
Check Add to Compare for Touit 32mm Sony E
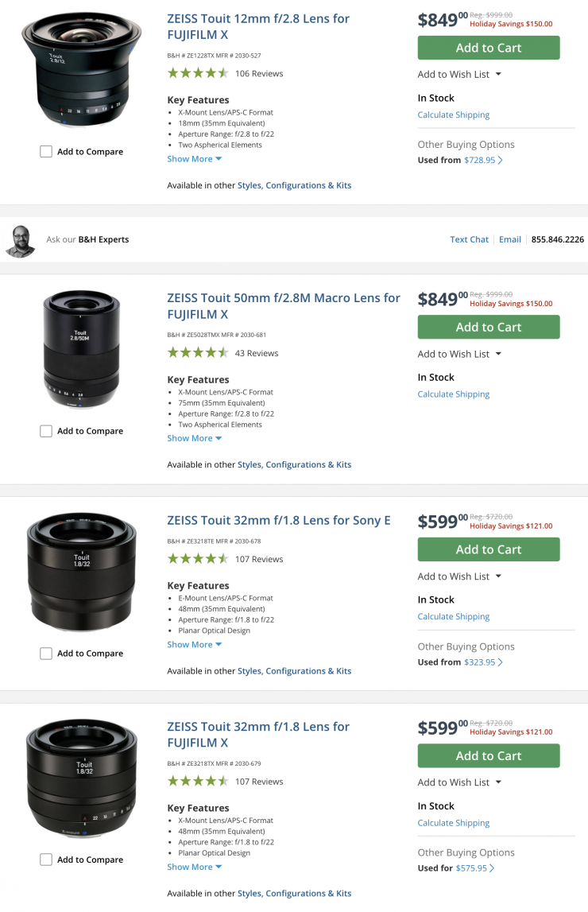point(46,654)
